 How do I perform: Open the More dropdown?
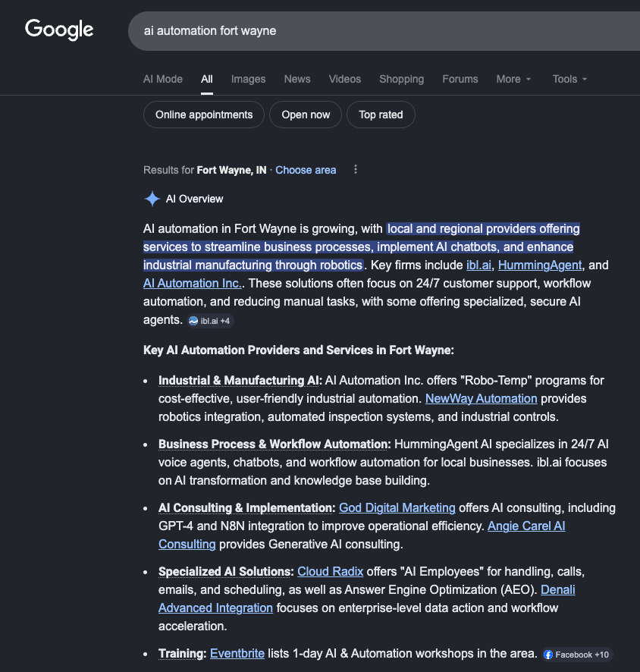(x=513, y=79)
